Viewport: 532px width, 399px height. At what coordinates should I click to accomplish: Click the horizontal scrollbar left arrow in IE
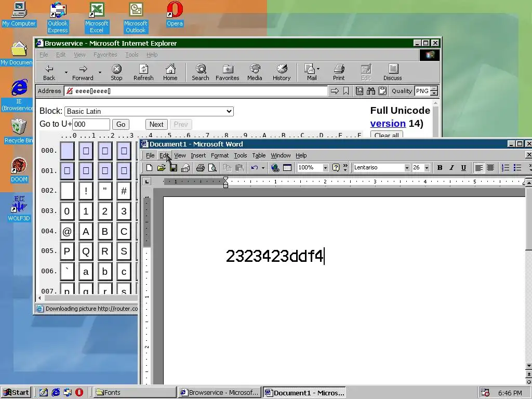click(x=40, y=298)
